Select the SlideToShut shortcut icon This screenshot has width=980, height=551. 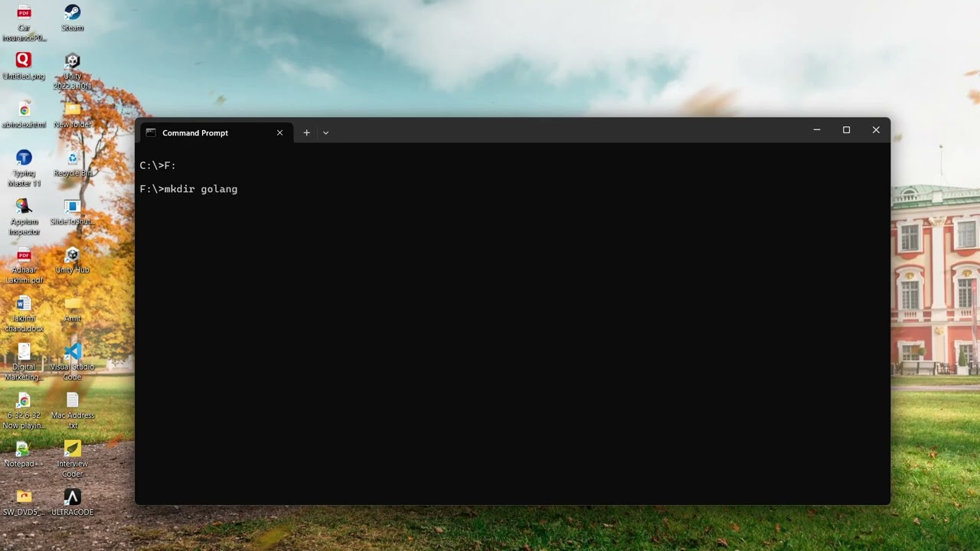[72, 206]
